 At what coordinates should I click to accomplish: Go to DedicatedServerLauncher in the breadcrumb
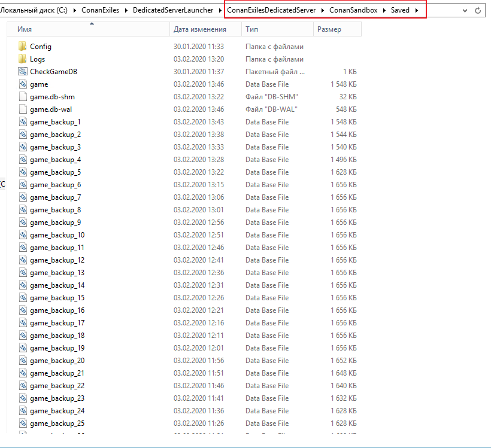pos(173,10)
